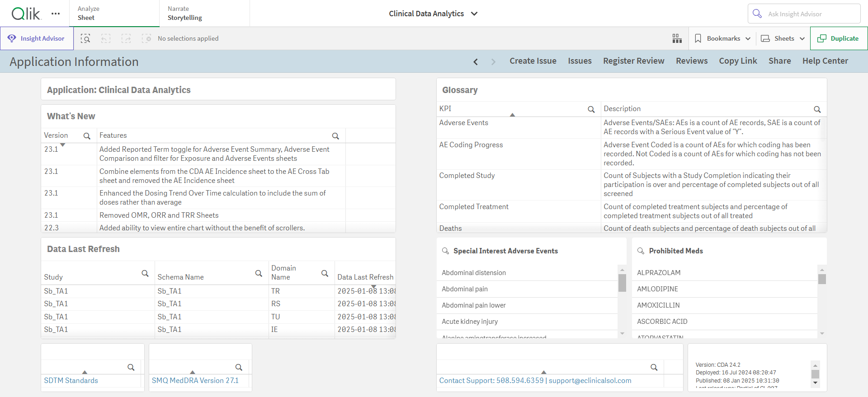This screenshot has width=868, height=397.
Task: Clear all selections icon
Action: [x=146, y=38]
